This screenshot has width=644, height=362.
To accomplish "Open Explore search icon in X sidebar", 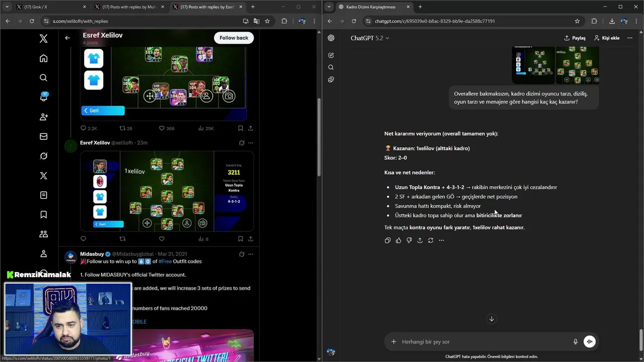I will (44, 77).
